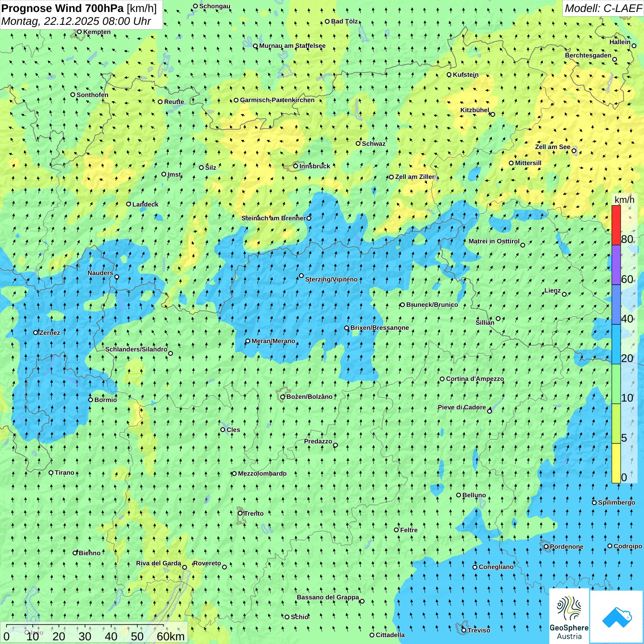
Task: Click the 'Bienno' label
Action: pos(89,553)
